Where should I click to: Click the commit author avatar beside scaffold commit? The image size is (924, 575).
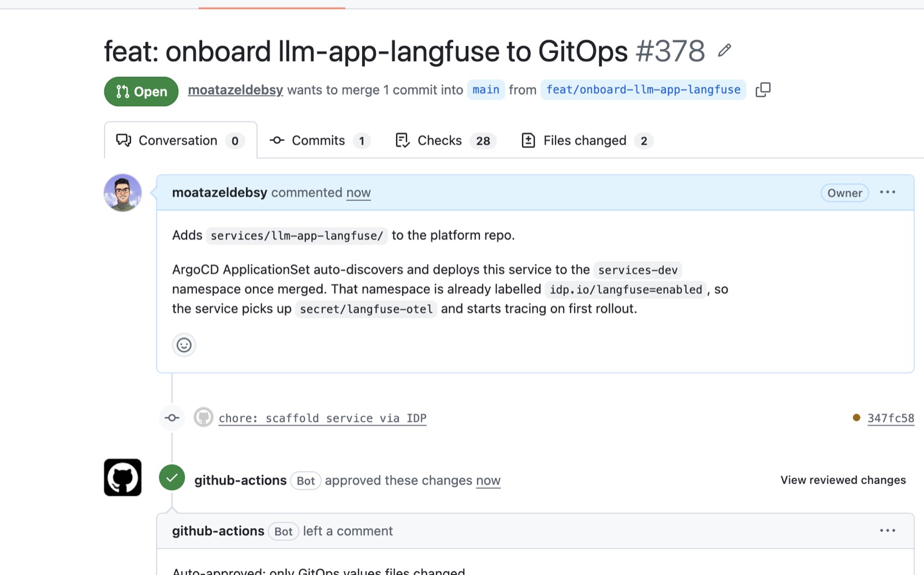(203, 417)
